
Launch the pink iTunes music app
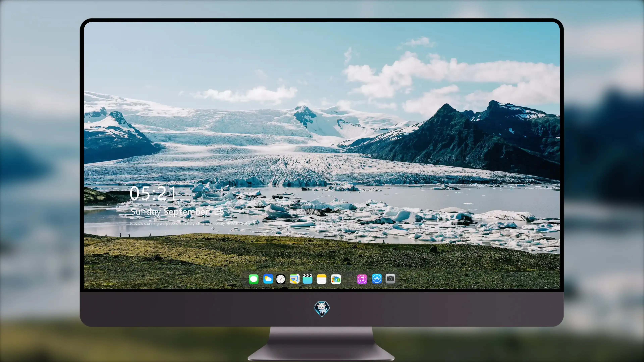click(x=362, y=279)
